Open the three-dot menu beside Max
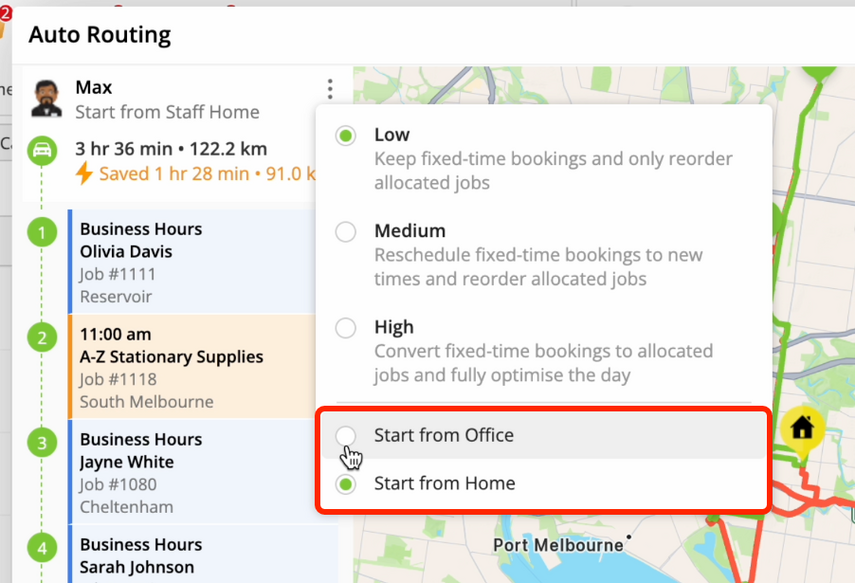855x583 pixels. 330,89
